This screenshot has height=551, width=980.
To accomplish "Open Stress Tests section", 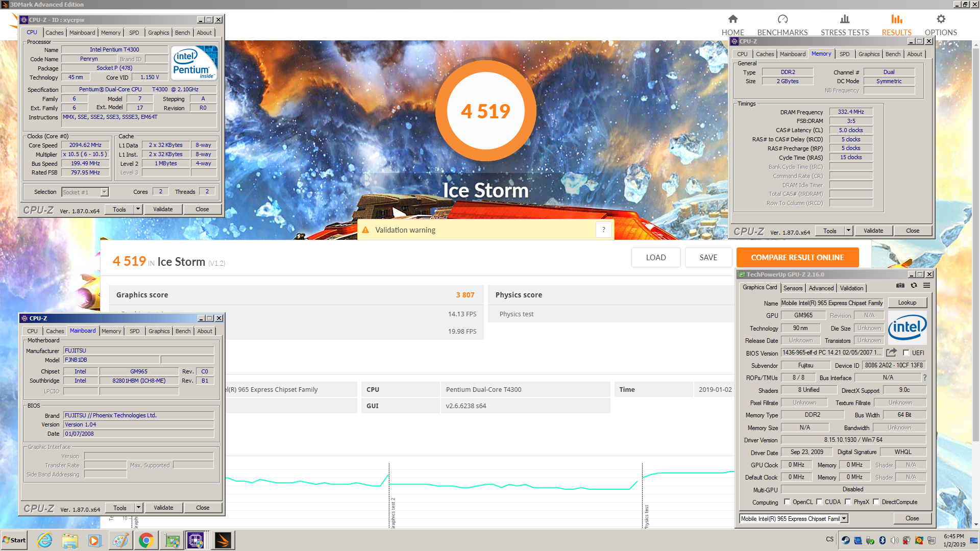I will (x=845, y=25).
